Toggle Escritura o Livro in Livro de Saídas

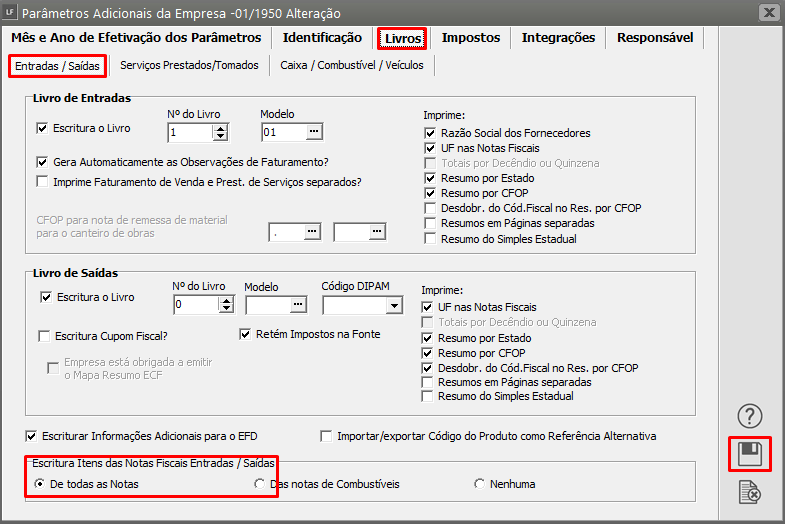click(x=46, y=297)
